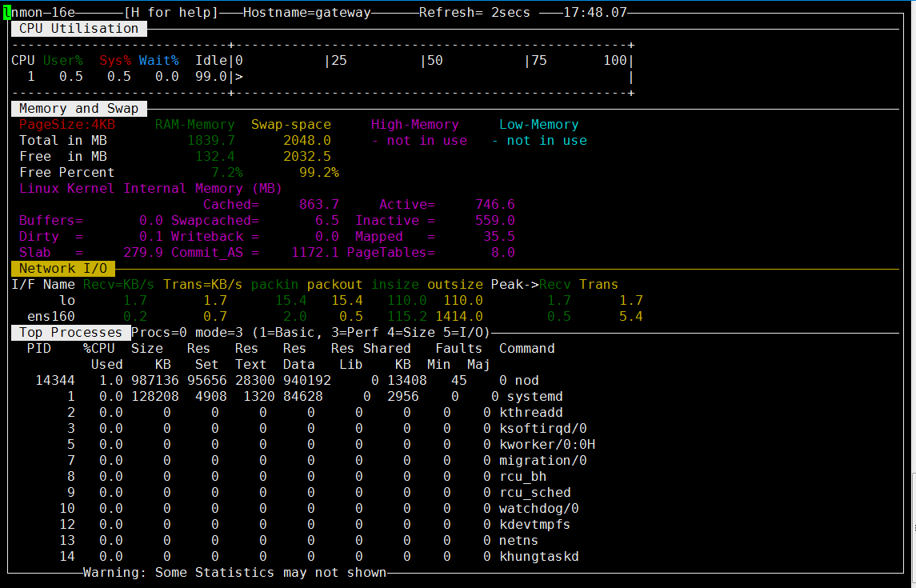
Task: Click the watchdog/0 process row
Action: [x=319, y=509]
